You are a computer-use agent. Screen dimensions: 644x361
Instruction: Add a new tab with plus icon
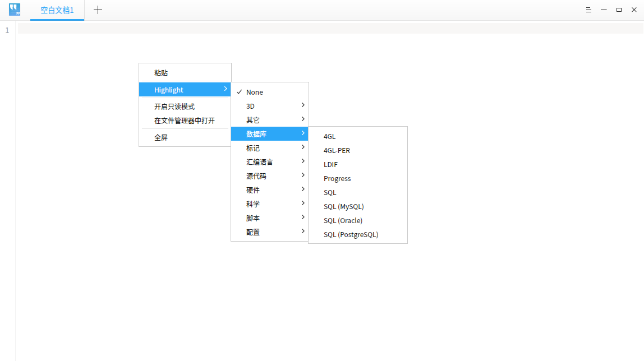pyautogui.click(x=98, y=10)
